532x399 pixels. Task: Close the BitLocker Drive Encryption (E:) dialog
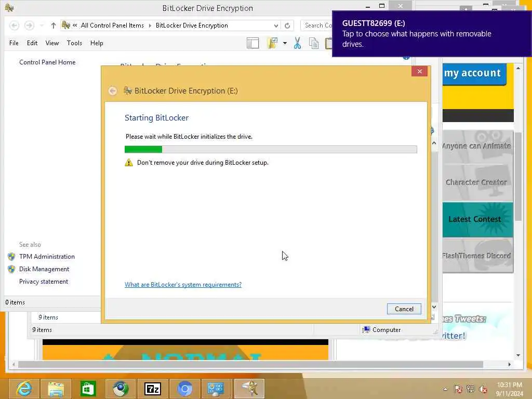coord(420,71)
